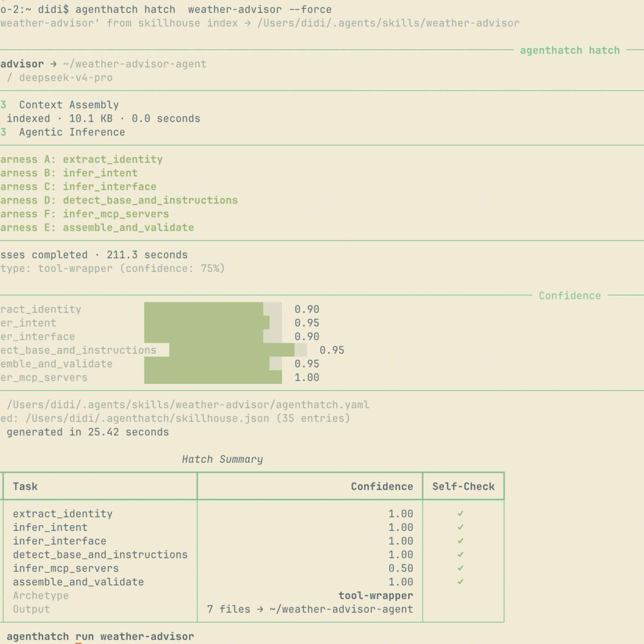The image size is (644, 644).
Task: Click the 'infer_intent' table row name
Action: [x=50, y=528]
